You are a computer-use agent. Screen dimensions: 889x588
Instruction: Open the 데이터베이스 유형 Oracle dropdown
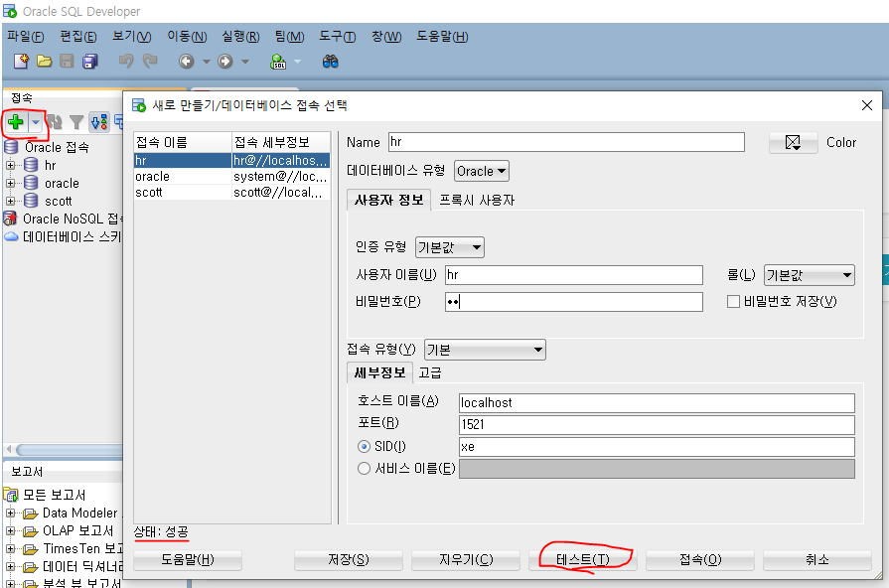coord(482,171)
